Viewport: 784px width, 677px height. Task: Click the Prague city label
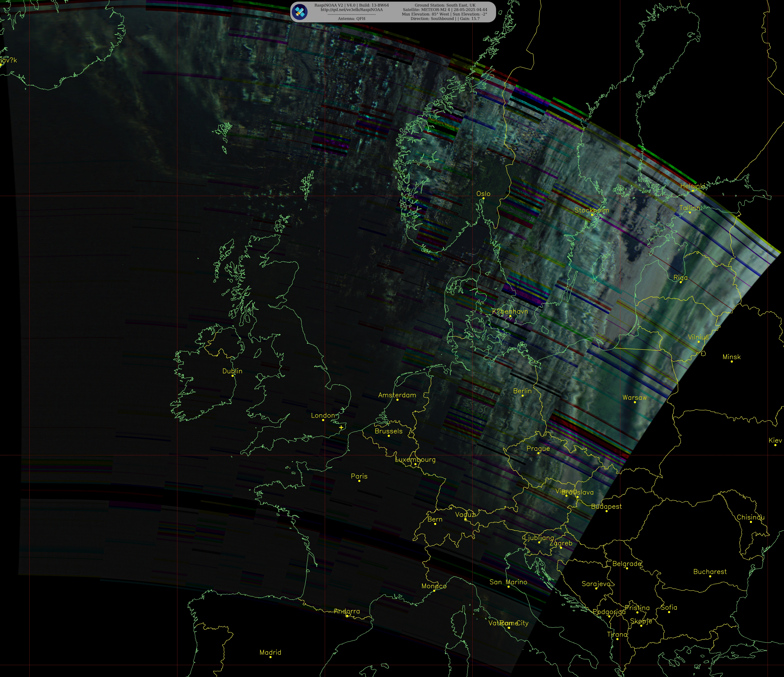(x=538, y=449)
